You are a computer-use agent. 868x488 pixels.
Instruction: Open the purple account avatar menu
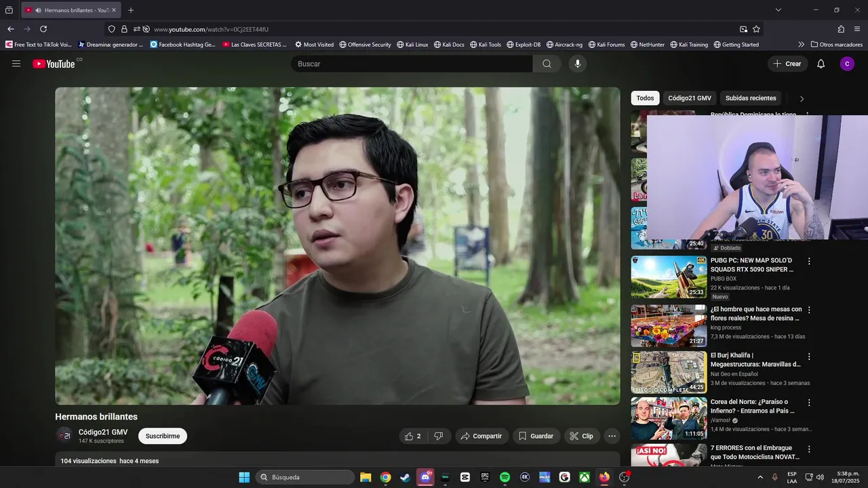[x=847, y=64]
